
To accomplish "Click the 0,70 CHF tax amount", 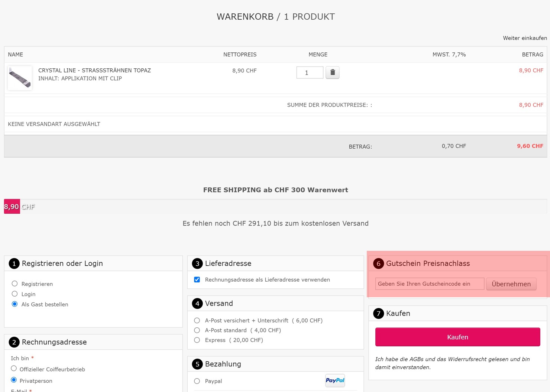I will [x=454, y=146].
